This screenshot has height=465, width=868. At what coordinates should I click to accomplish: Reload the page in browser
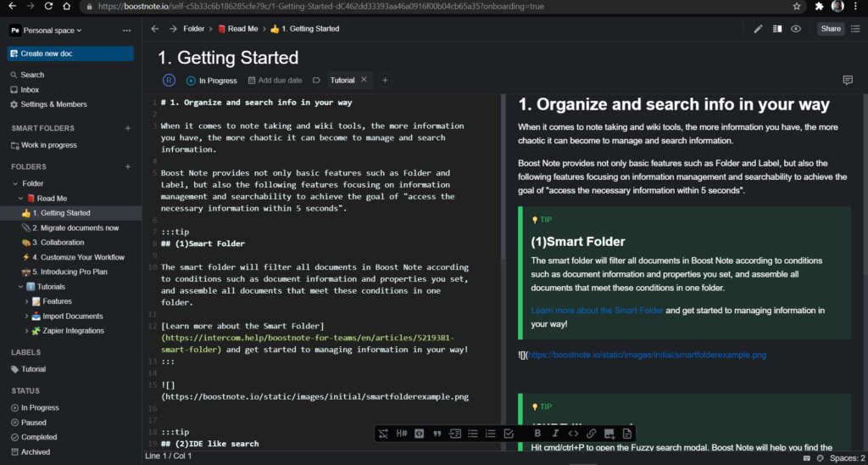(48, 7)
